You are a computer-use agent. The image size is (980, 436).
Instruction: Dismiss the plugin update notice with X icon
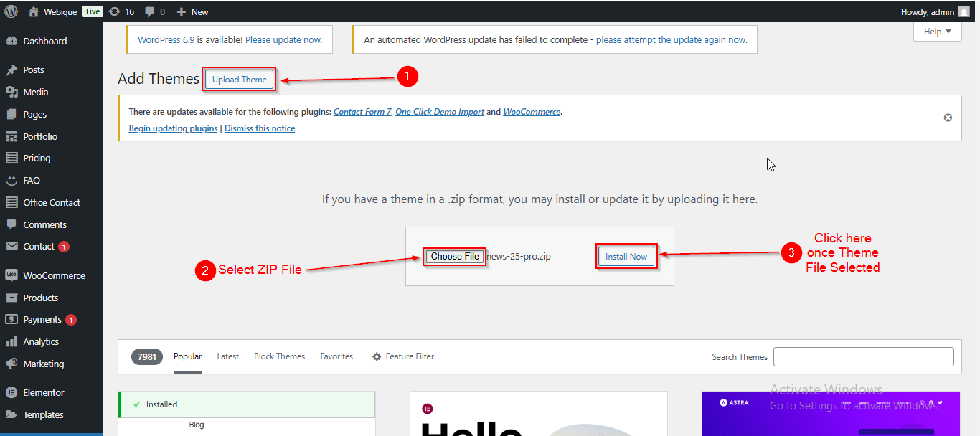948,118
